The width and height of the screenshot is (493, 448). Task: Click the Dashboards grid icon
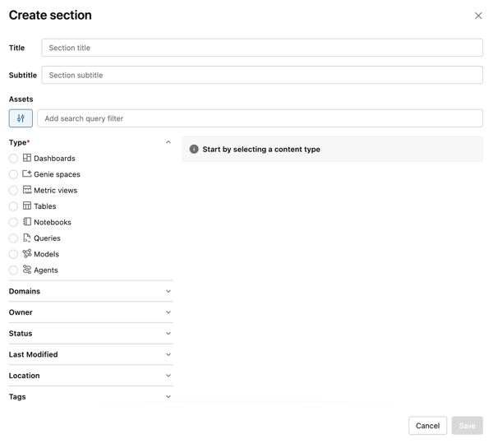27,158
